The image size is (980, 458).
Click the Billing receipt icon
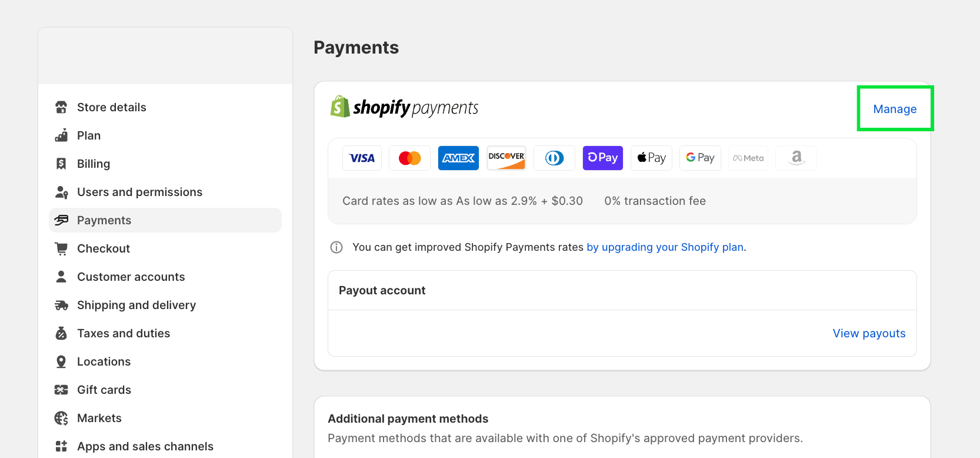point(61,164)
